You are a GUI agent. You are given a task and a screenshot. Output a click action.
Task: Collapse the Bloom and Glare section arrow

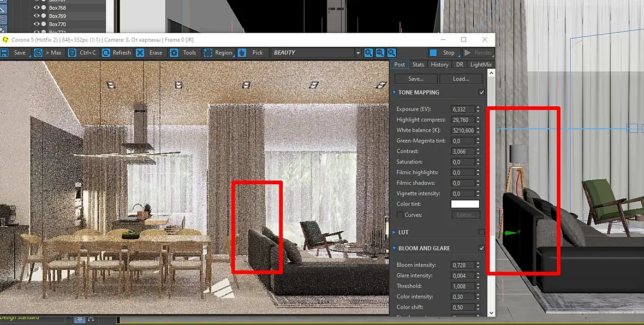pos(394,248)
